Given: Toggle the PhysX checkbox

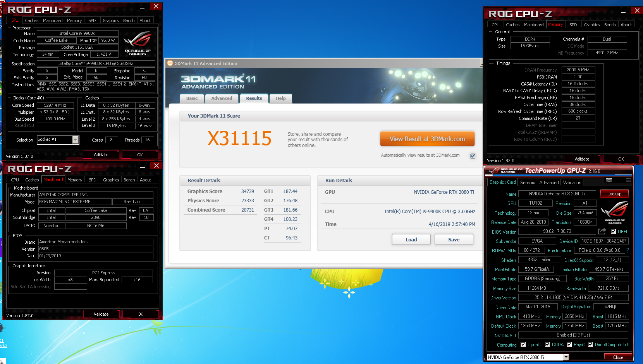Looking at the screenshot, I should [x=569, y=345].
